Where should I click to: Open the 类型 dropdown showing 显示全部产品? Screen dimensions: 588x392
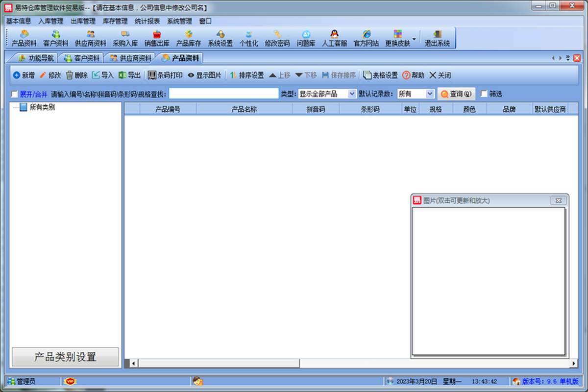(327, 94)
